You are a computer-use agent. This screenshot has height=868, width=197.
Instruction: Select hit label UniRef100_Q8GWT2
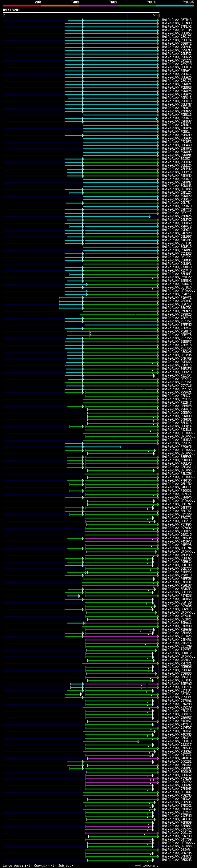point(177,43)
